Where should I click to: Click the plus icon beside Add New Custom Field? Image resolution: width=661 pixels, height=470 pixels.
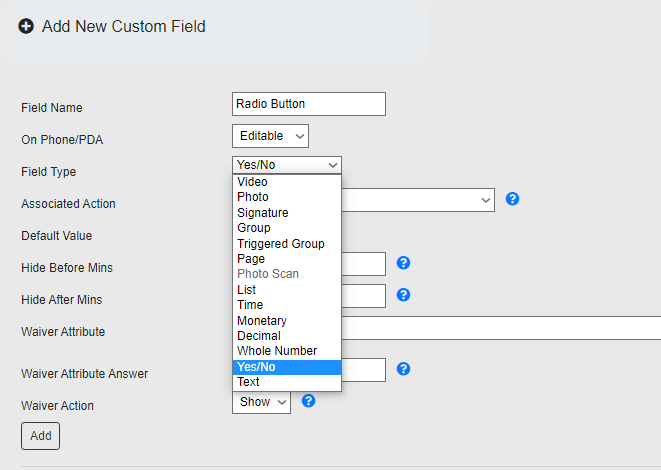pyautogui.click(x=26, y=27)
